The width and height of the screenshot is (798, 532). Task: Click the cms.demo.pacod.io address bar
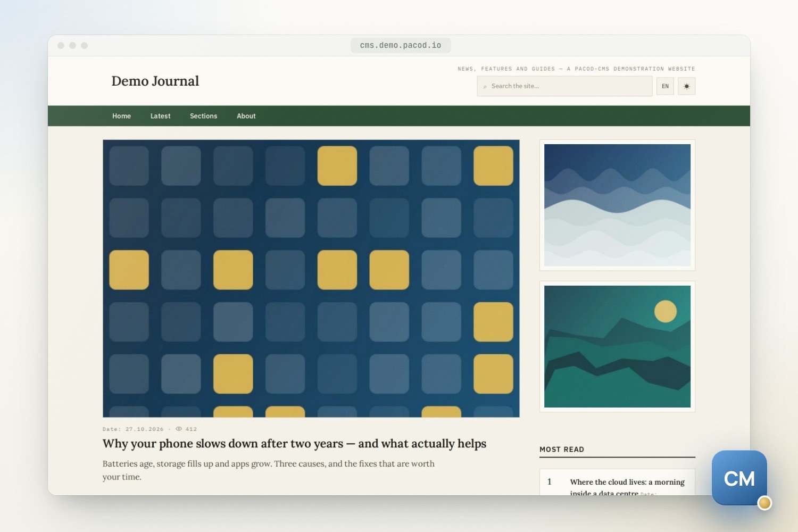pyautogui.click(x=401, y=45)
